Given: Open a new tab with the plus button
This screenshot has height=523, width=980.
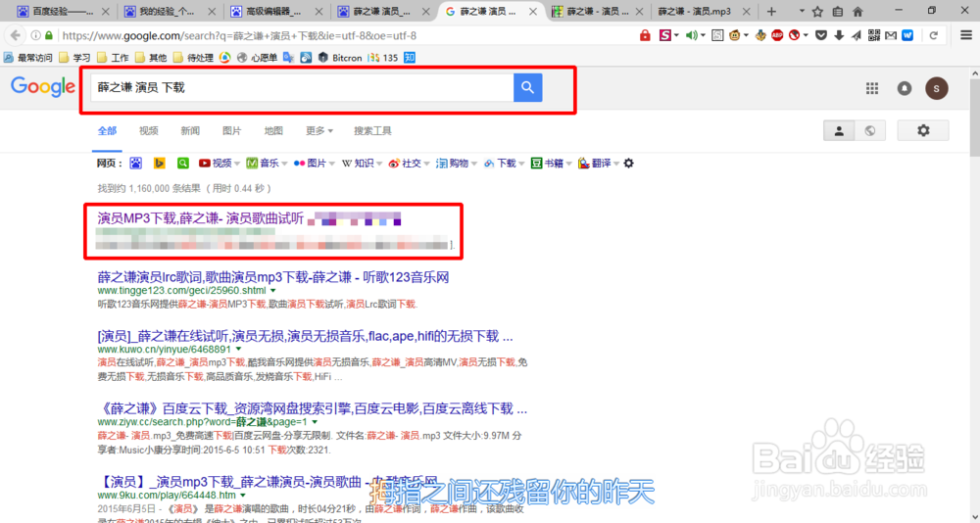Looking at the screenshot, I should pos(771,11).
